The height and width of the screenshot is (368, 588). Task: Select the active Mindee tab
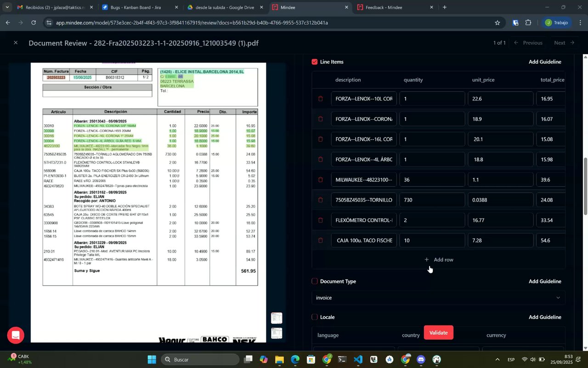[x=311, y=7]
